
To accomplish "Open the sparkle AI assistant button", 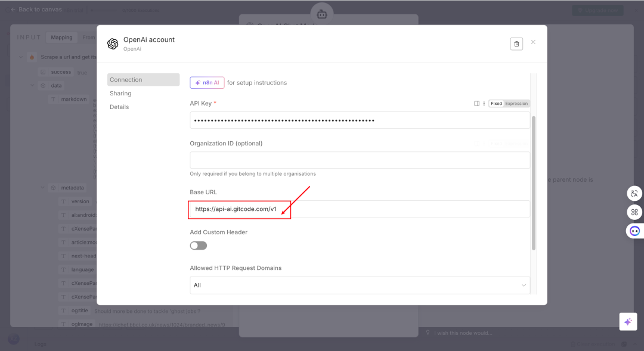I will (x=628, y=322).
